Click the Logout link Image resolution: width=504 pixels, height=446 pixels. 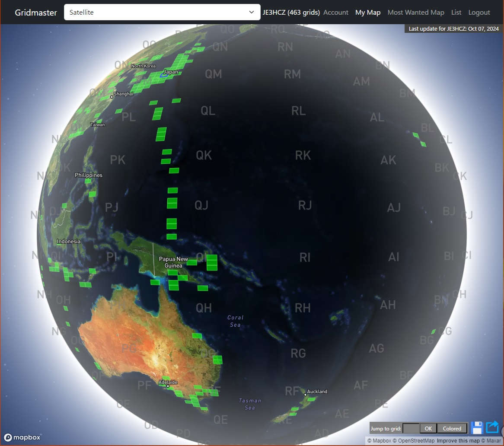click(479, 13)
